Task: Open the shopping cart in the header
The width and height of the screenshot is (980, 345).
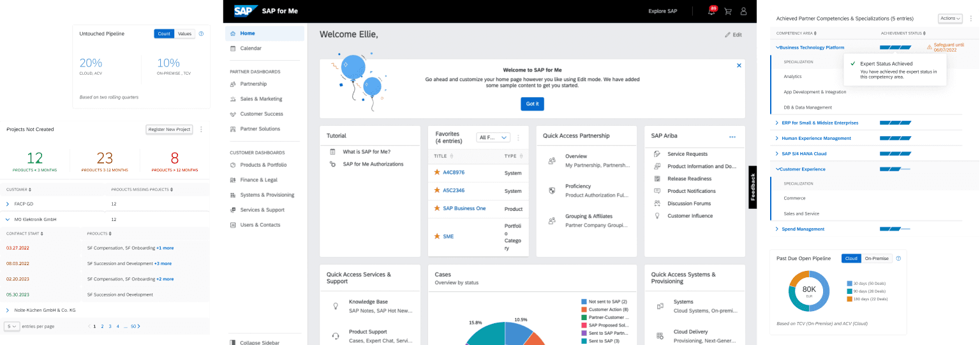Action: pos(727,11)
